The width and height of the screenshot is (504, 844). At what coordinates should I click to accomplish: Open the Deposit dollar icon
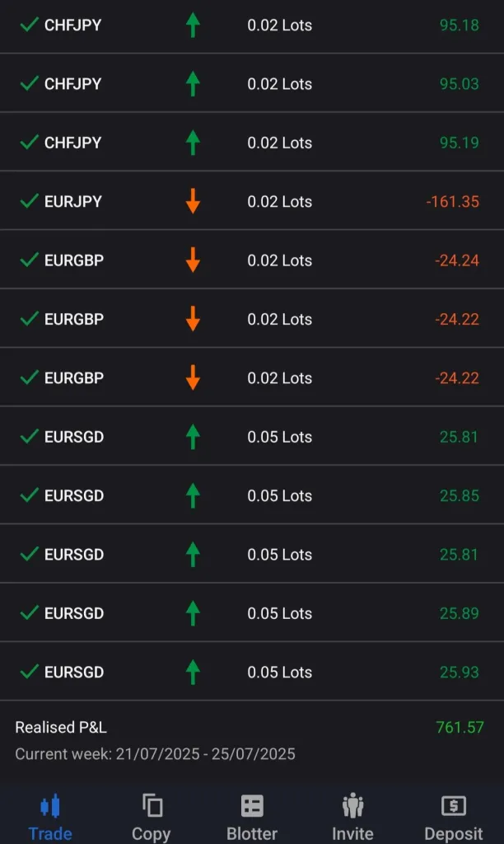[x=453, y=805]
